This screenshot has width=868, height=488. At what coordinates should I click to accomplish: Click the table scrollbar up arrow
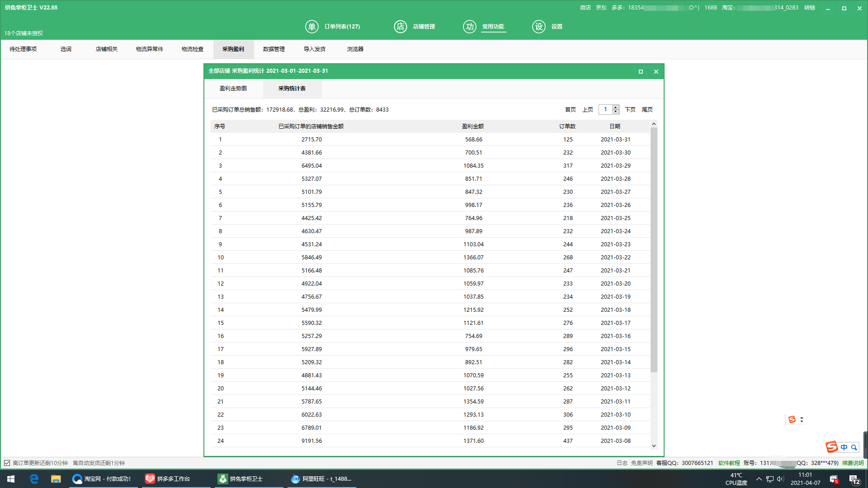click(x=654, y=124)
